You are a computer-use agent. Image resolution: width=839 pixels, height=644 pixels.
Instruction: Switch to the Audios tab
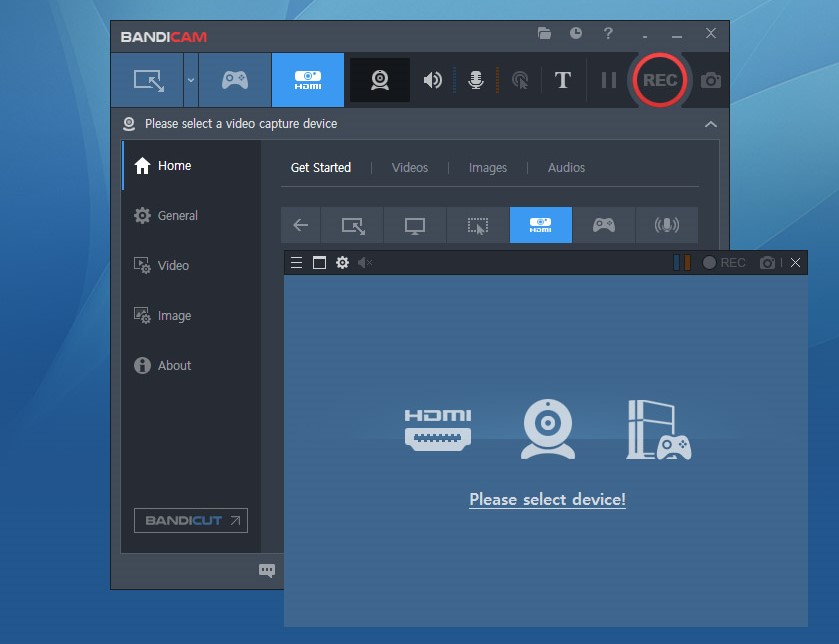tap(566, 167)
